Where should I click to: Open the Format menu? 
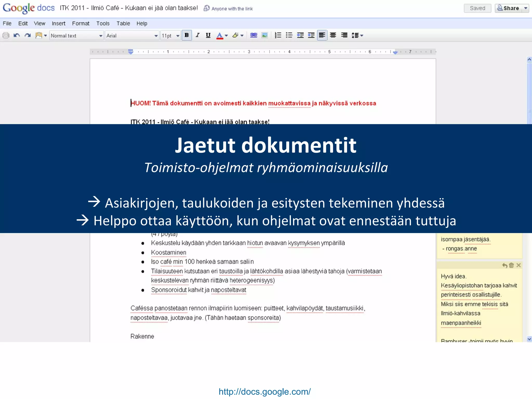click(x=81, y=23)
